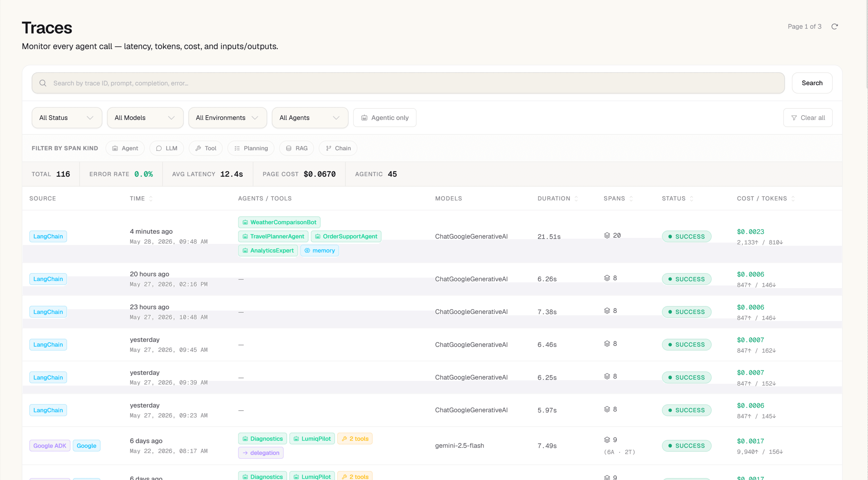868x480 pixels.
Task: Toggle the Agentic only filter
Action: click(385, 118)
